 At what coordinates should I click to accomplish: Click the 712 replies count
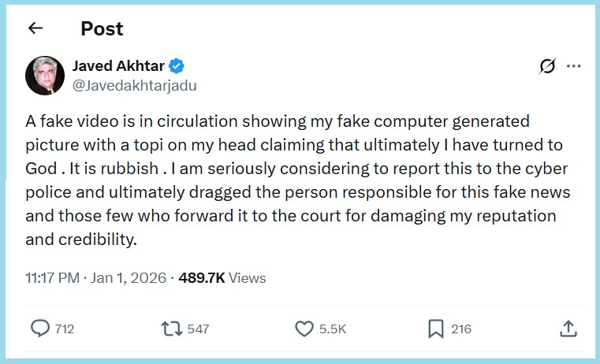65,329
